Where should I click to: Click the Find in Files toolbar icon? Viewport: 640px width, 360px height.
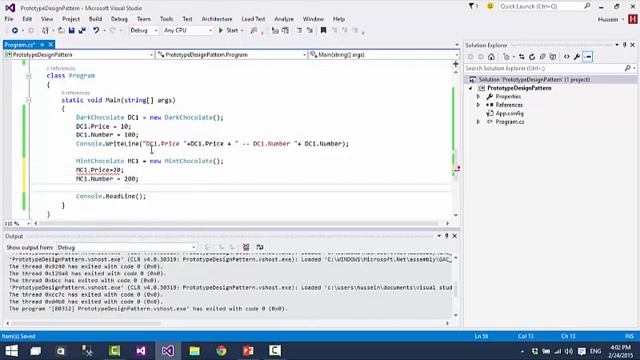[254, 30]
